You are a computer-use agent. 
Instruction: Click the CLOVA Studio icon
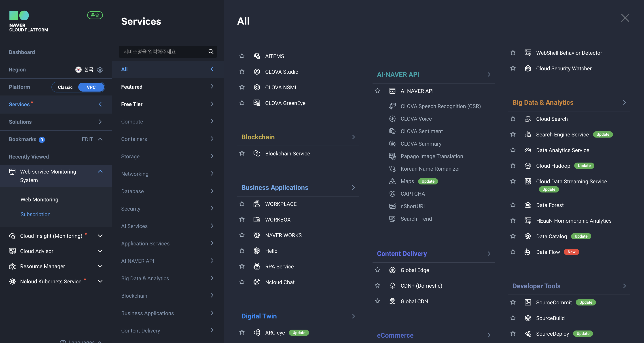tap(257, 72)
